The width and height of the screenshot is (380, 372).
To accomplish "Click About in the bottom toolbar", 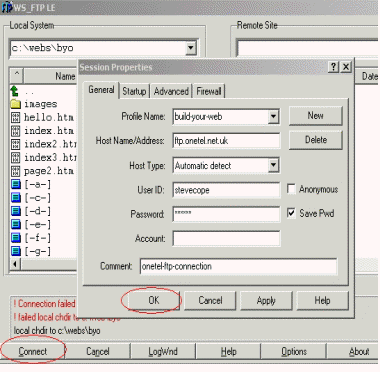I will click(354, 351).
